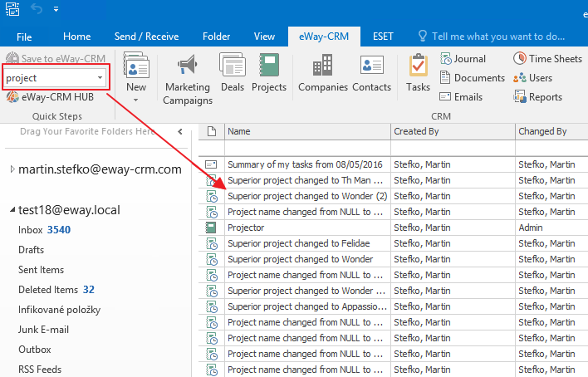Viewport: 588px width, 377px height.
Task: Switch to the Home ribbon tab
Action: coord(77,37)
